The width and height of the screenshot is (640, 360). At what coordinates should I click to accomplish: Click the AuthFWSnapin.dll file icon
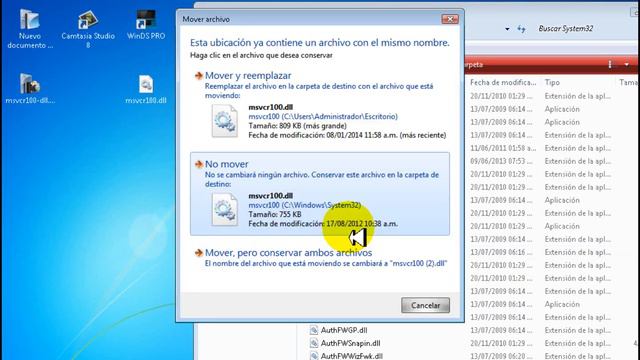313,343
